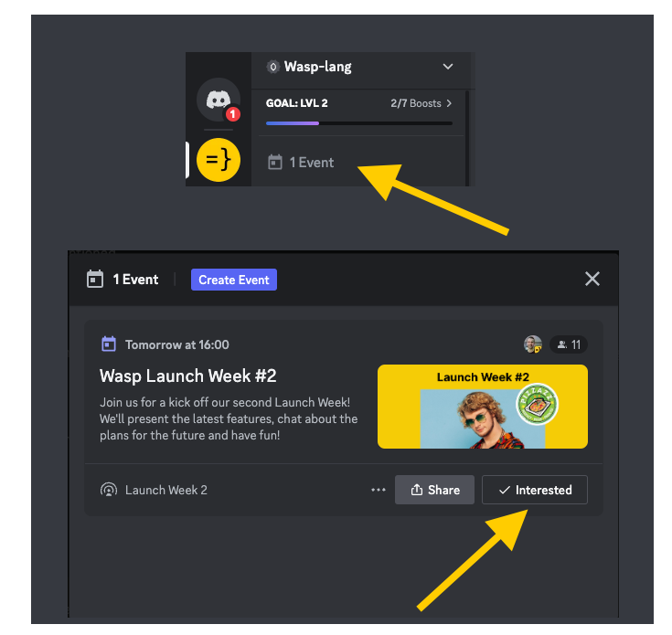Select the yellow Wasp server icon
The height and width of the screenshot is (635, 672).
point(218,161)
